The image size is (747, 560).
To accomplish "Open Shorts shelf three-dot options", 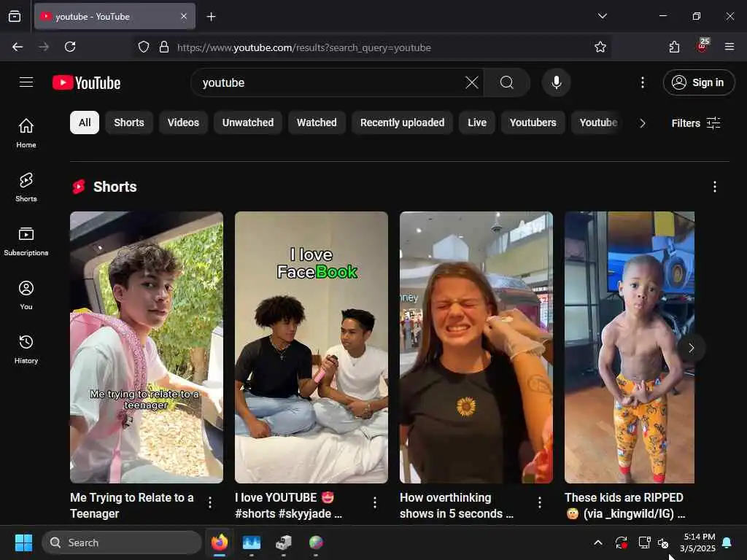I will (x=714, y=187).
